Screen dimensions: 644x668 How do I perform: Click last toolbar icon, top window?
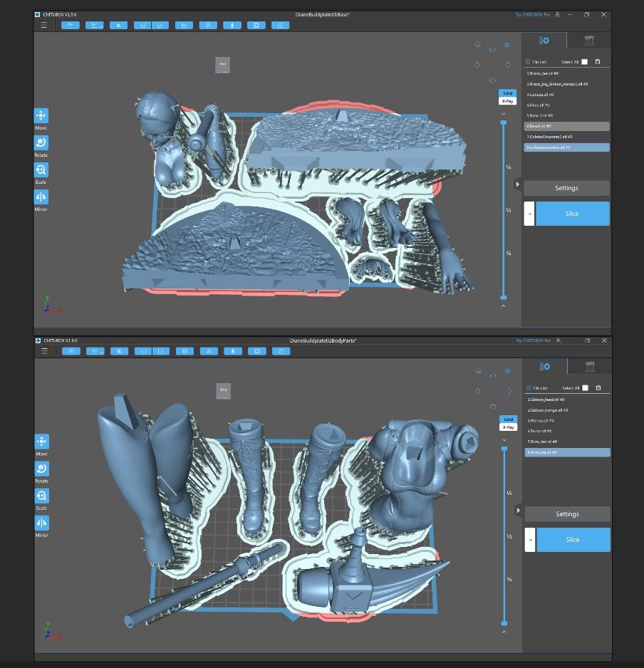pyautogui.click(x=281, y=25)
